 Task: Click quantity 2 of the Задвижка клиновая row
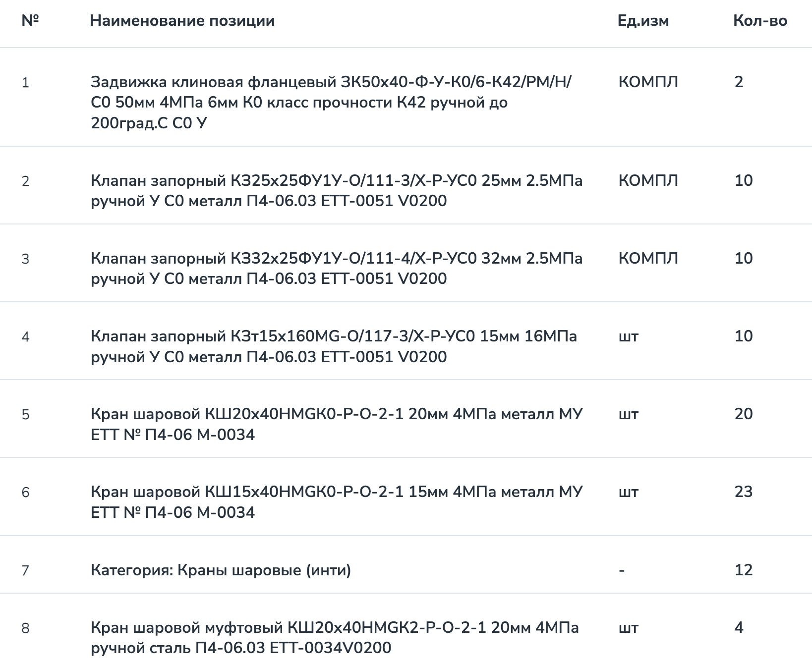pyautogui.click(x=739, y=82)
